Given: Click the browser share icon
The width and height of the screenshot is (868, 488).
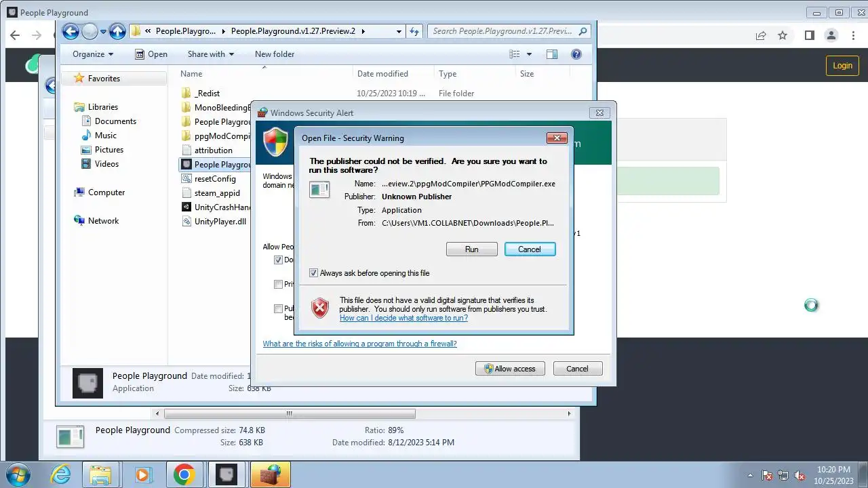Looking at the screenshot, I should click(761, 35).
